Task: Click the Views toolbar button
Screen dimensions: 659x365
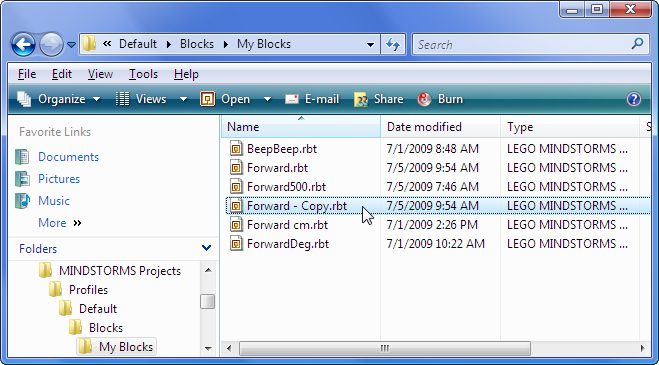Action: coord(142,99)
